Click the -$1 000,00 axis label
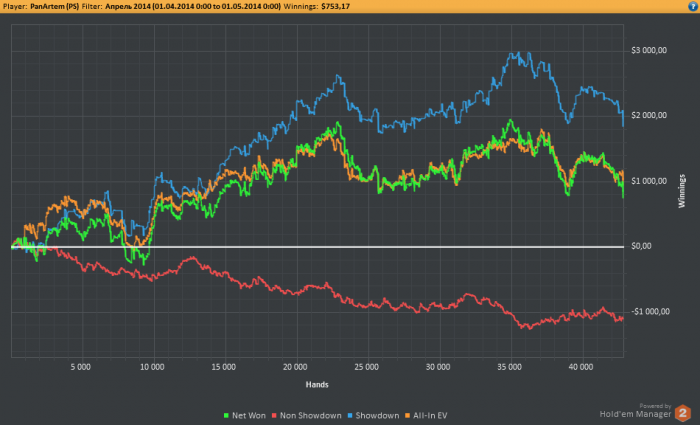This screenshot has width=700, height=425. (650, 312)
